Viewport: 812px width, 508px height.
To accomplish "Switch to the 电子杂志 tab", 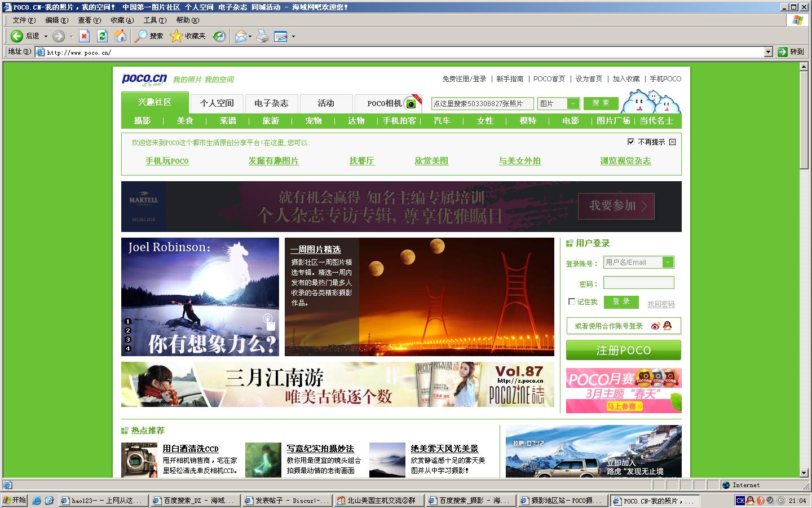I will coord(271,103).
